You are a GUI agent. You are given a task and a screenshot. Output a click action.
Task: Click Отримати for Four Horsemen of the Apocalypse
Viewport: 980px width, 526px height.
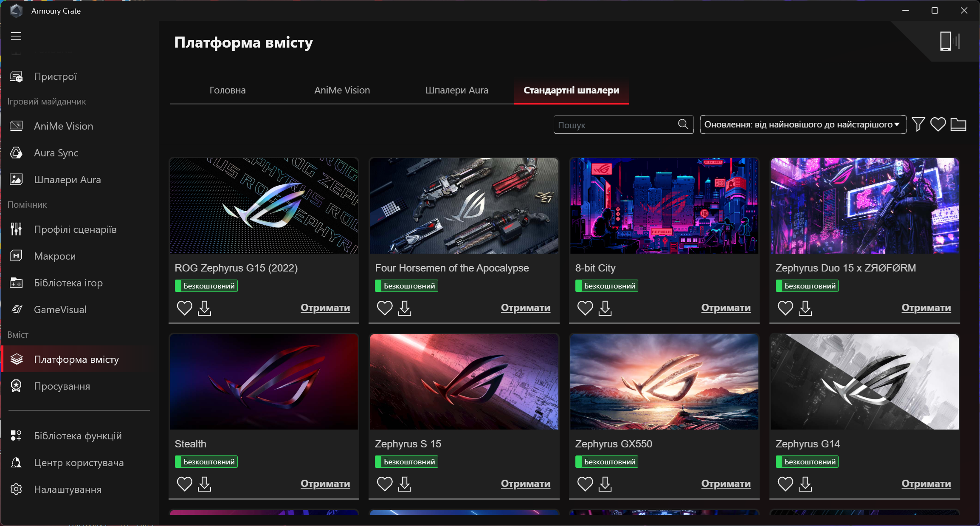click(525, 308)
